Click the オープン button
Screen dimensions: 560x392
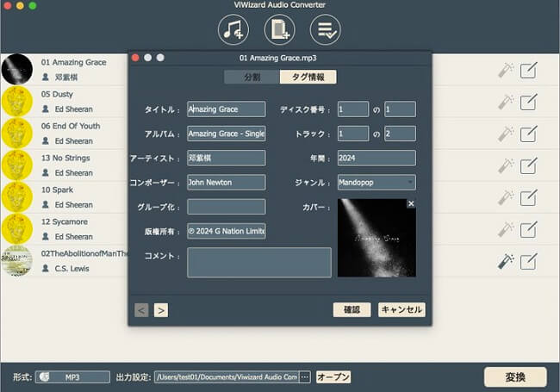pyautogui.click(x=333, y=377)
